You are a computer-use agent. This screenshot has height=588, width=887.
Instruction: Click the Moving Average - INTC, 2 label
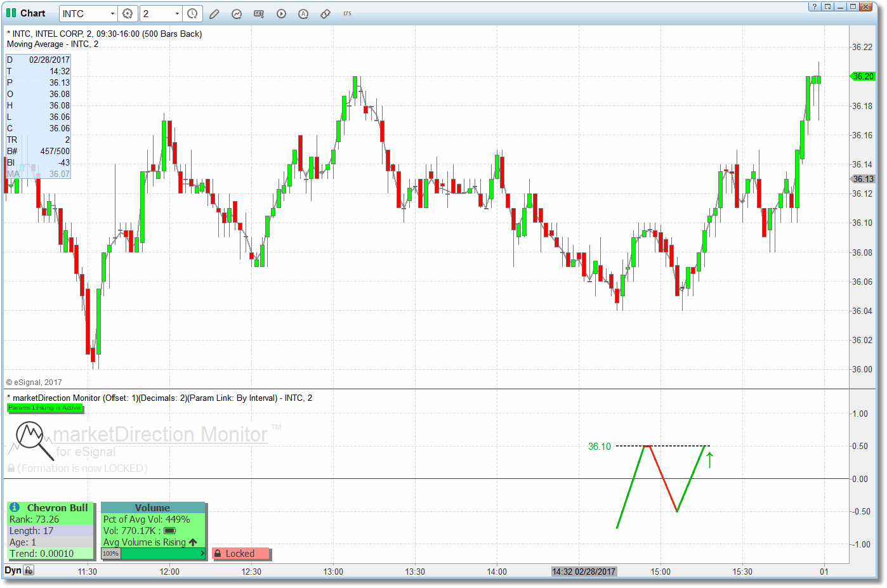tap(53, 44)
